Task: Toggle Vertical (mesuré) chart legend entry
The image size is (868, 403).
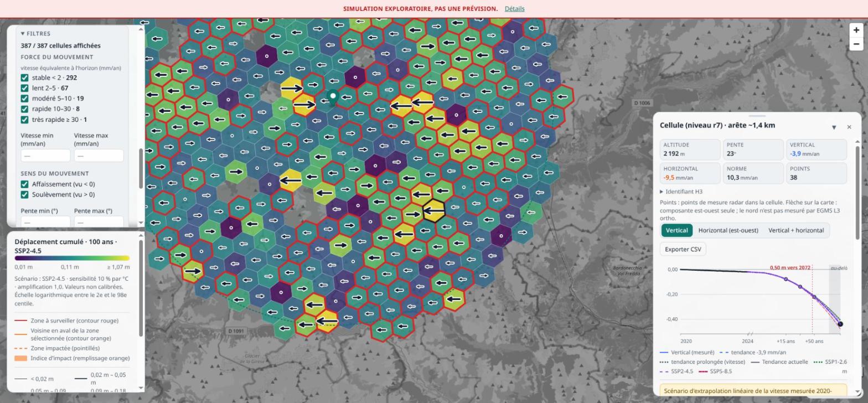Action: point(686,353)
